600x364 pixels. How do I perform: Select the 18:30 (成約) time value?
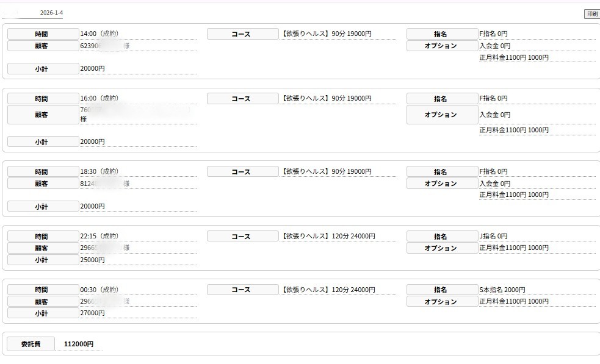point(99,172)
